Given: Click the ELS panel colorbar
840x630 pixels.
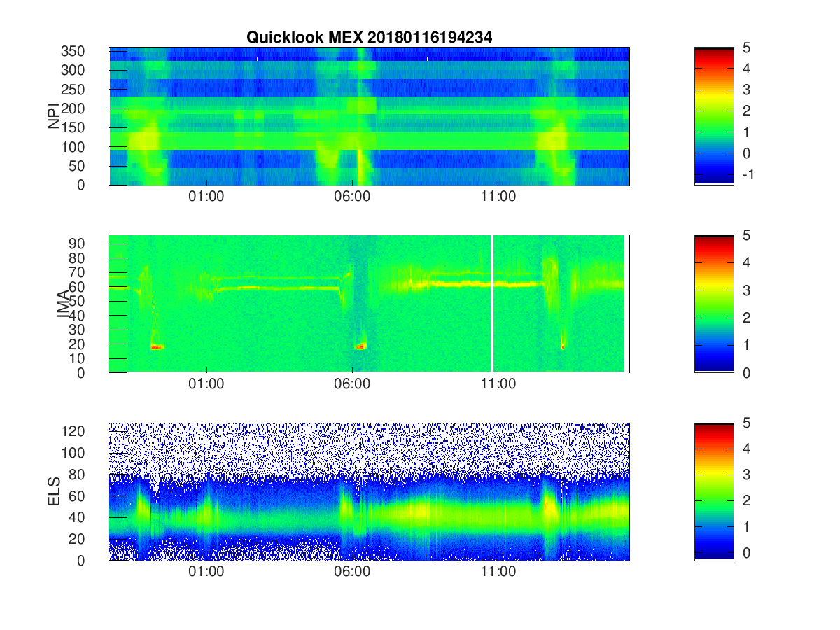Looking at the screenshot, I should (714, 491).
